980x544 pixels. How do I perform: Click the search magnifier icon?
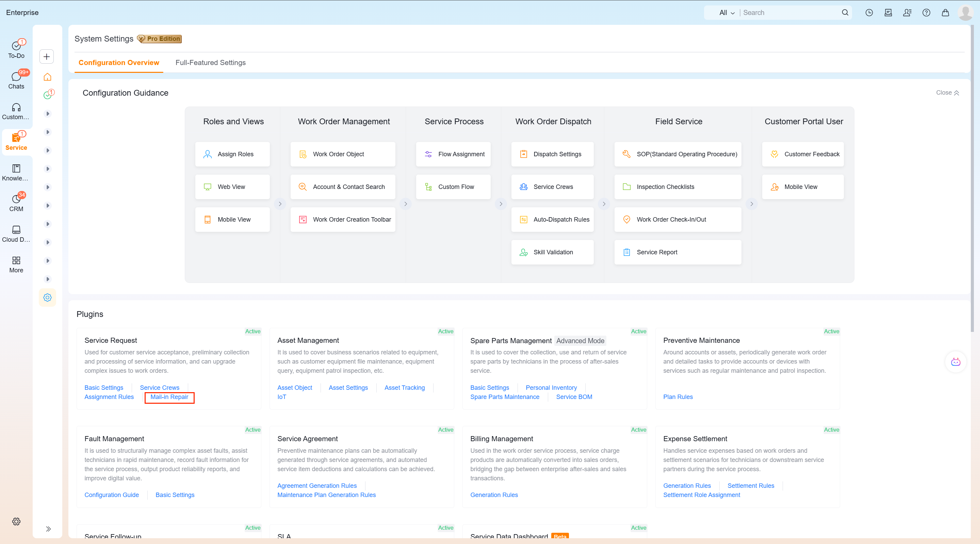pyautogui.click(x=845, y=13)
